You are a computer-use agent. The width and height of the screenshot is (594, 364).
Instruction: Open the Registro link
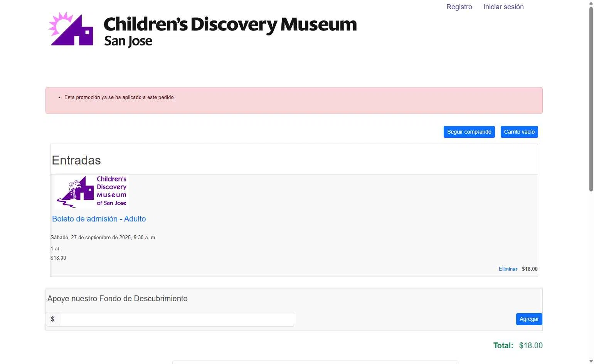(459, 7)
